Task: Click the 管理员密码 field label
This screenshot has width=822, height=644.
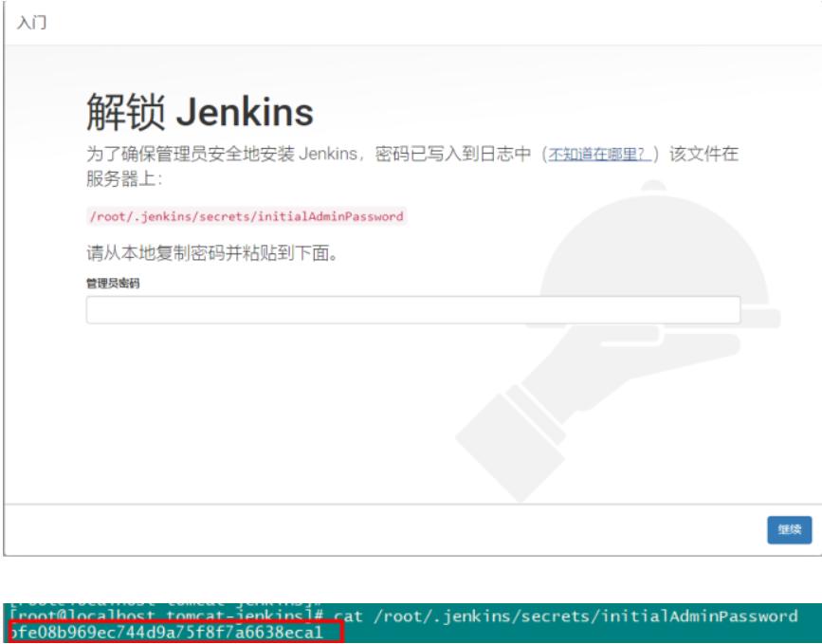Action: pyautogui.click(x=113, y=284)
